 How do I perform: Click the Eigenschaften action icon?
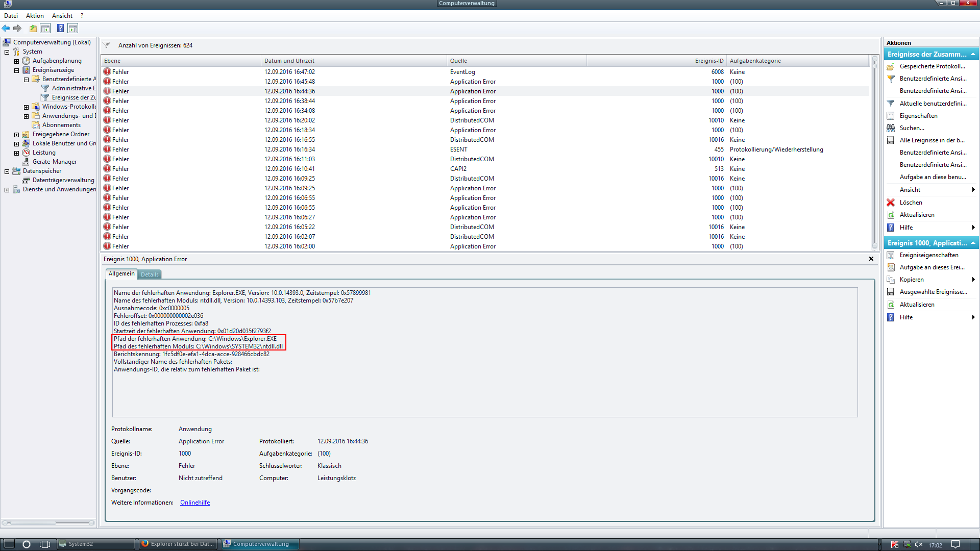(891, 116)
